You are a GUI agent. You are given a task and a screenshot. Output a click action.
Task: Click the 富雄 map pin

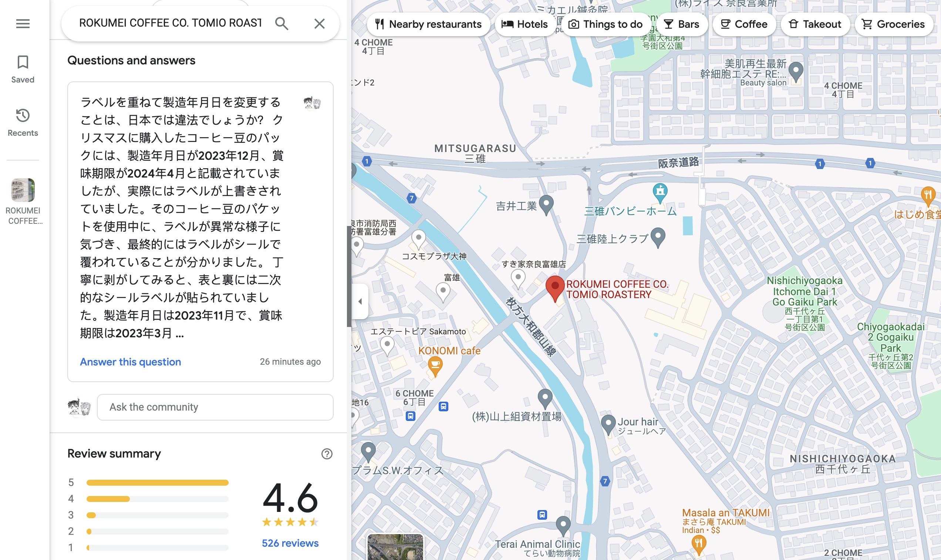(443, 293)
